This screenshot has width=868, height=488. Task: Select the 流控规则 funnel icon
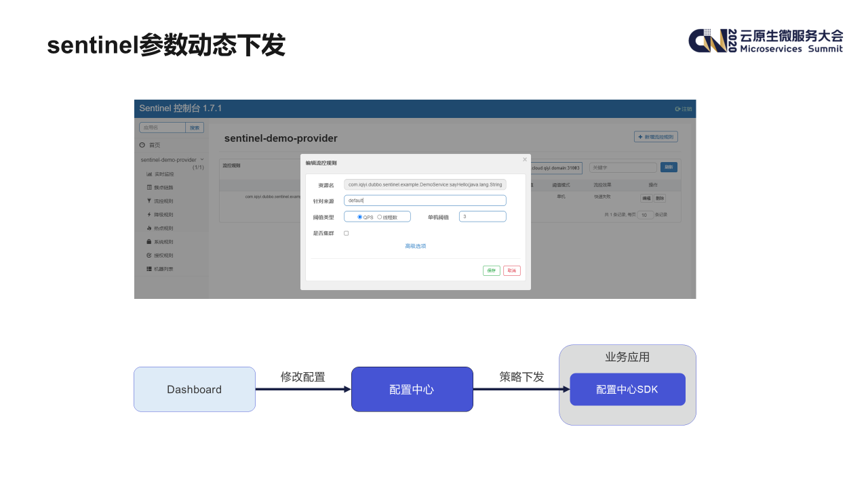click(149, 201)
